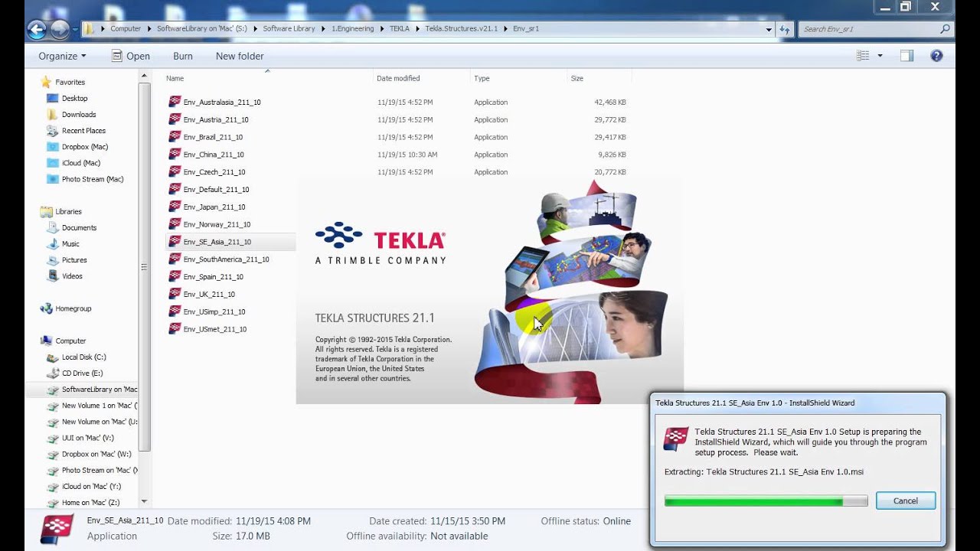
Task: Click the search magnifier icon
Action: click(x=945, y=29)
